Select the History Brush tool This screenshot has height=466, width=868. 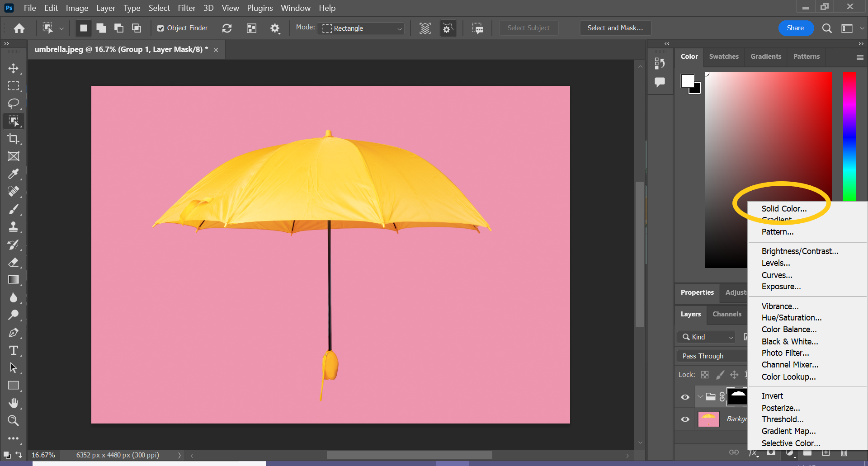tap(14, 245)
